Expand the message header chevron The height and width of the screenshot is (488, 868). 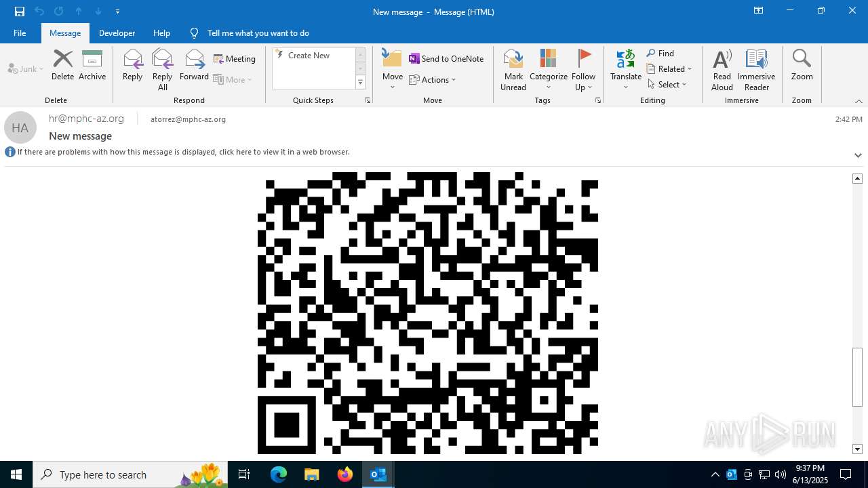point(858,155)
